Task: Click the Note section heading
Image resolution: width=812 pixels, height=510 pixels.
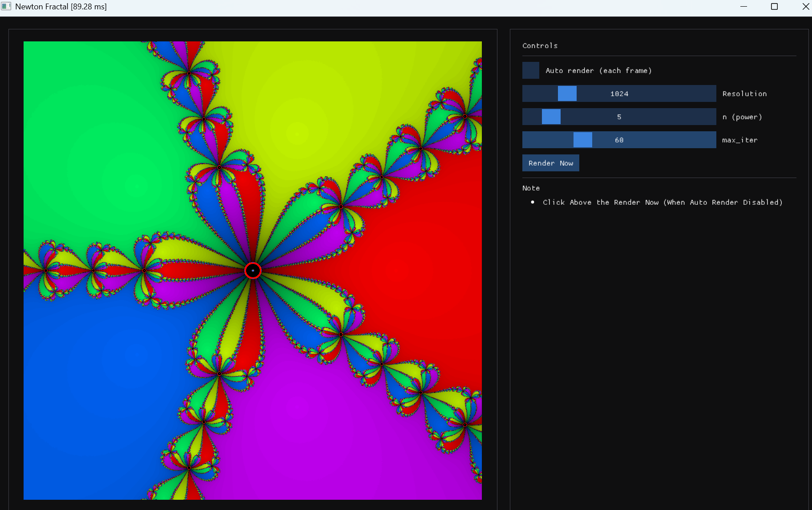Action: tap(531, 188)
